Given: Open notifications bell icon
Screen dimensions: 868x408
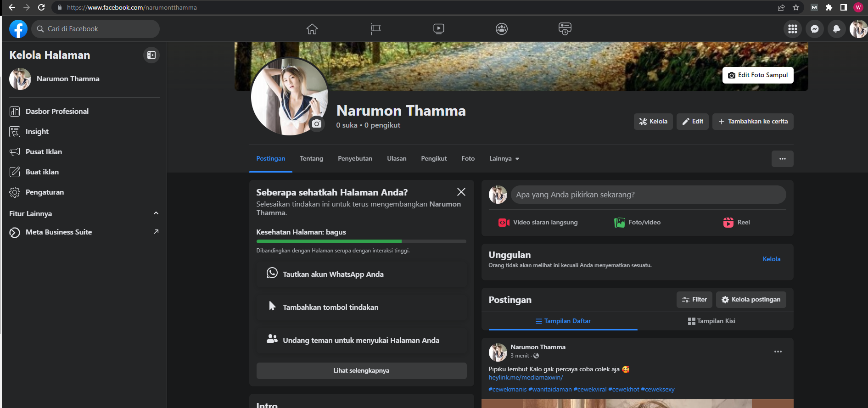Looking at the screenshot, I should coord(836,29).
